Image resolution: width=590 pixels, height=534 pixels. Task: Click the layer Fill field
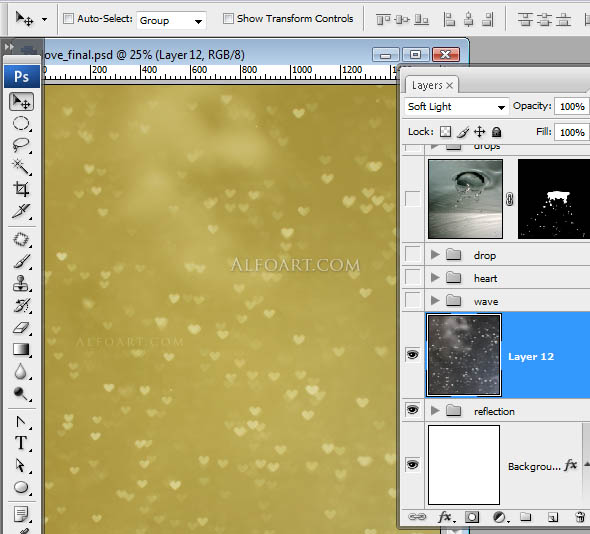point(572,132)
